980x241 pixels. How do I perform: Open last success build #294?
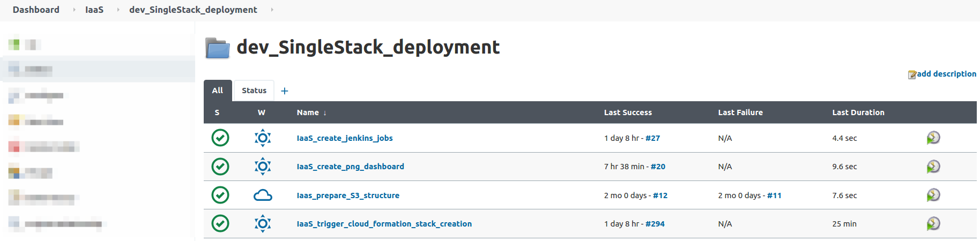[655, 224]
